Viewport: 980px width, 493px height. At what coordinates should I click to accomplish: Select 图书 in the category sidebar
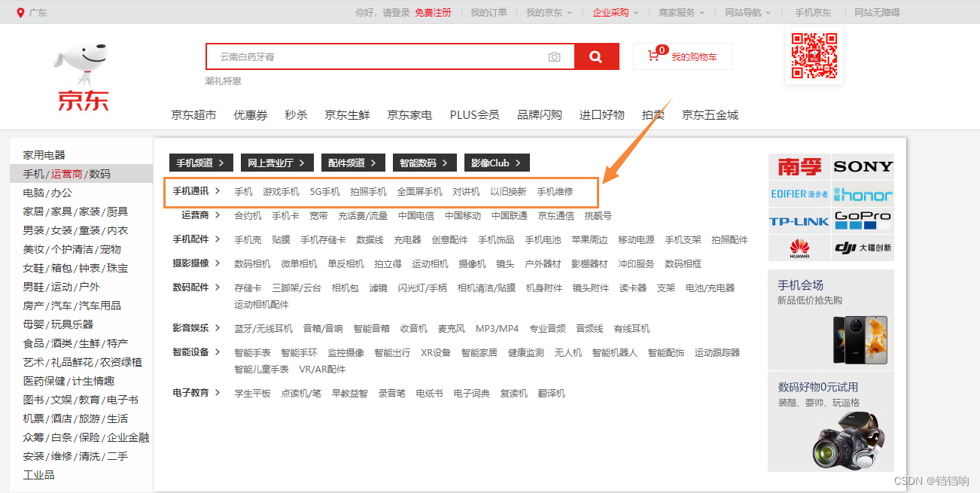click(x=34, y=400)
